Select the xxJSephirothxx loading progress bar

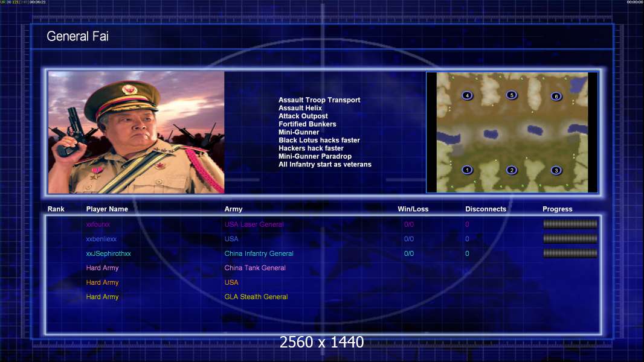570,253
